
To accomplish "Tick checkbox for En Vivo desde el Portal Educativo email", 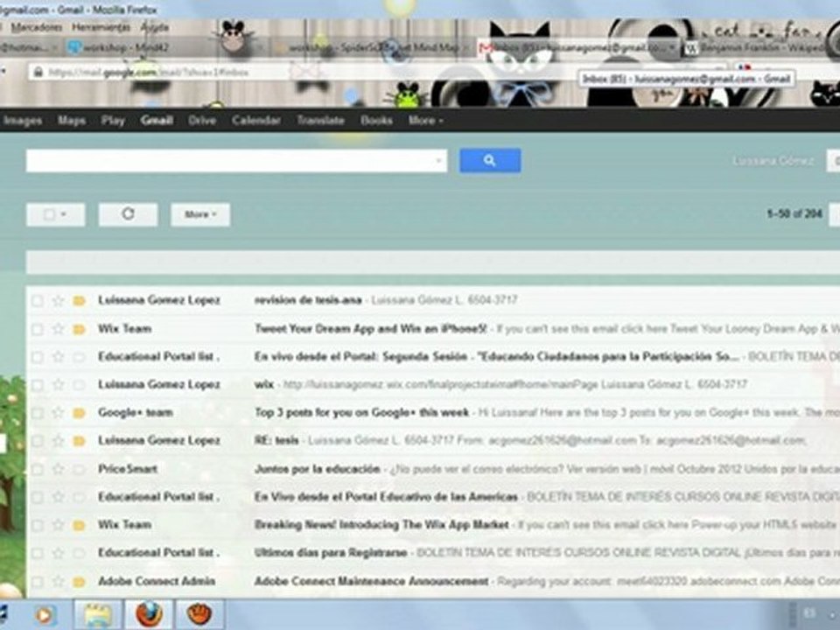I will pyautogui.click(x=37, y=497).
